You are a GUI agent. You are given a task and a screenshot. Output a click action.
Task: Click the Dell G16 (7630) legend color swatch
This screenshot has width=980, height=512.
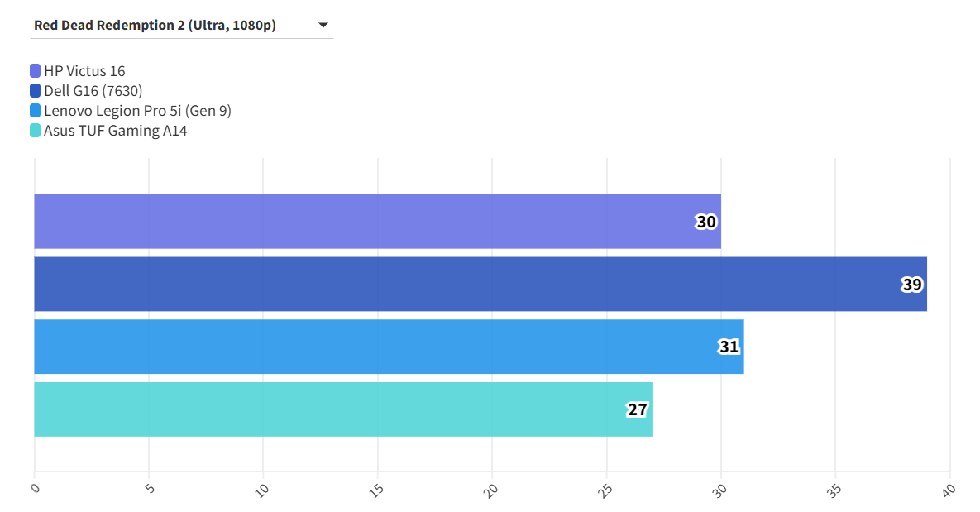(36, 91)
